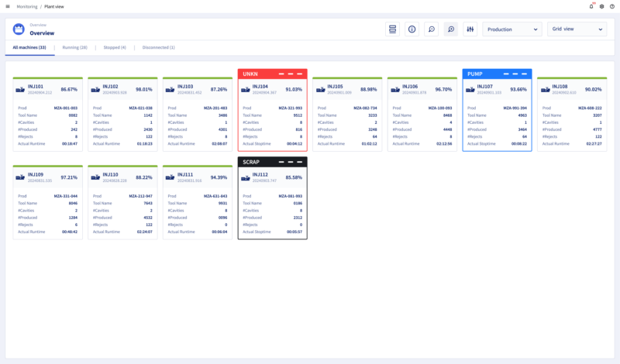620x364 pixels.
Task: Click the INJ104 machine icon
Action: click(246, 90)
